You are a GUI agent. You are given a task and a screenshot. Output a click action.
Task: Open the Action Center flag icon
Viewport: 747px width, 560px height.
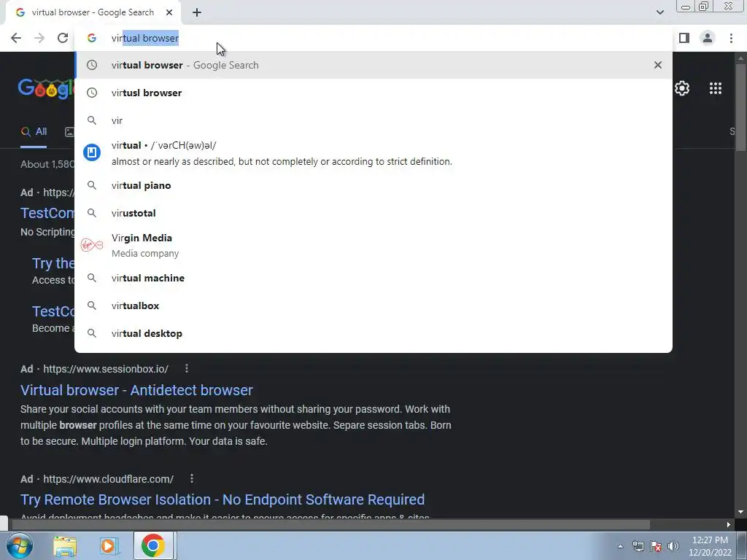click(656, 546)
